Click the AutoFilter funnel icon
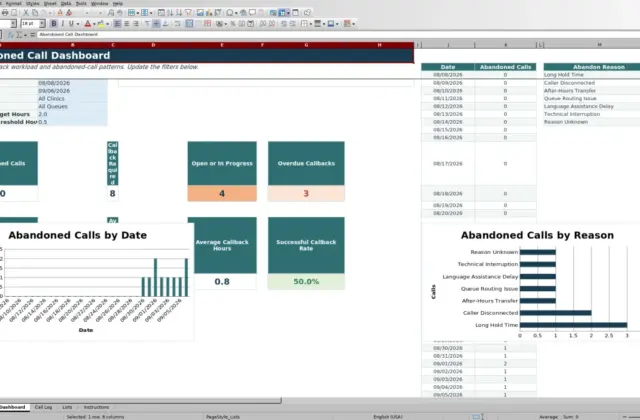The width and height of the screenshot is (640, 420). (x=188, y=13)
